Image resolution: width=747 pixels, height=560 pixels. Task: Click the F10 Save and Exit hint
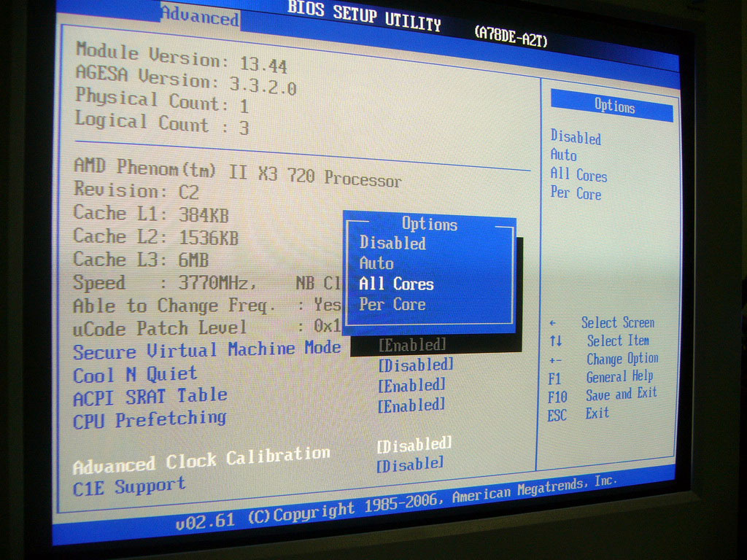point(602,394)
